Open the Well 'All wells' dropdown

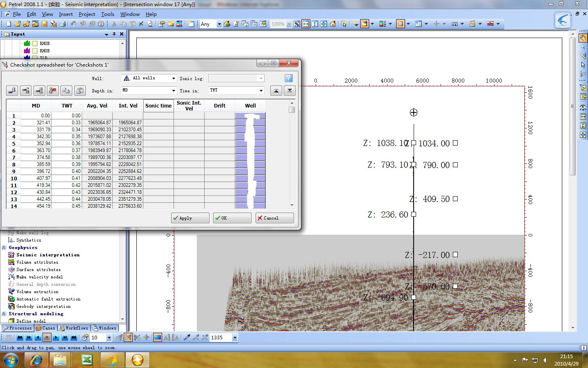click(x=174, y=78)
